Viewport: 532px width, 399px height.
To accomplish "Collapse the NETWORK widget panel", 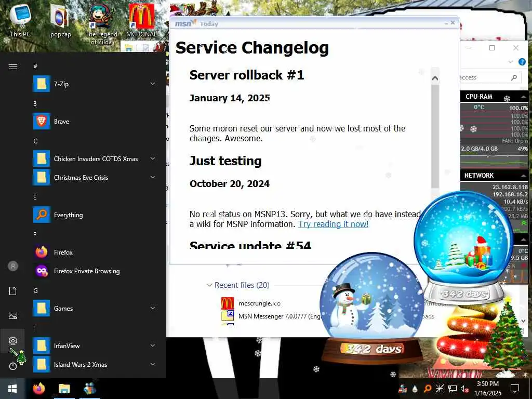I will (523, 176).
